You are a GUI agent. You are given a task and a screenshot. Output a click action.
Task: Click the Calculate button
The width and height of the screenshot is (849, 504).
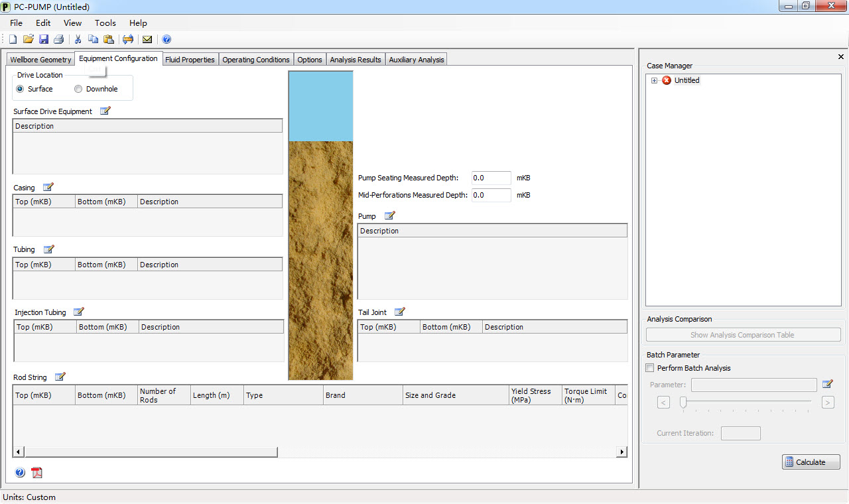click(811, 462)
